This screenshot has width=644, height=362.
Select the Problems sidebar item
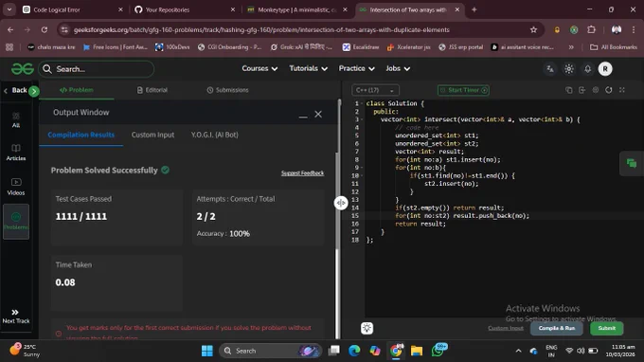pos(15,221)
